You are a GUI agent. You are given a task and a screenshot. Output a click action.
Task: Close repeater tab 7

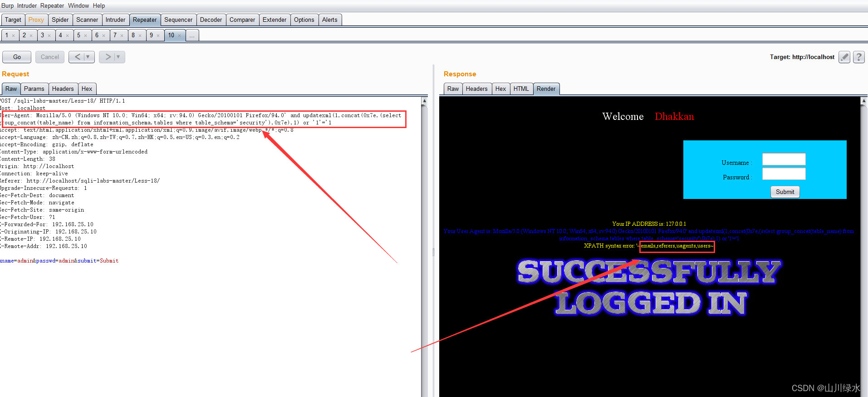tap(122, 35)
